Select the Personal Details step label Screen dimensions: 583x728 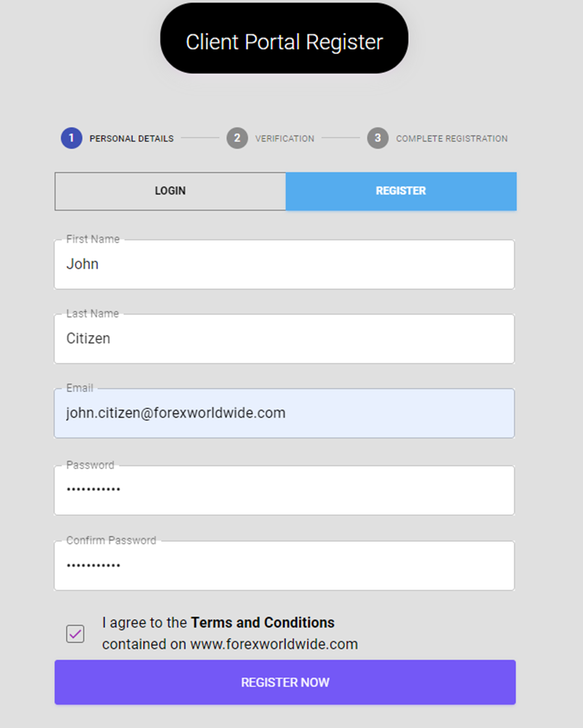coord(131,138)
